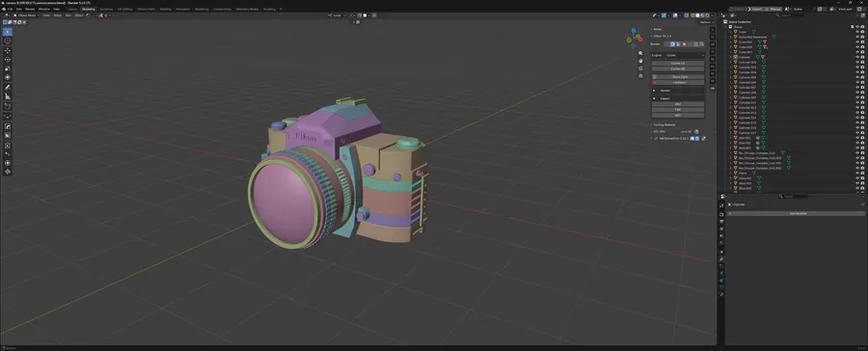
Task: Switch to the Sculpting workspace tab
Action: tap(105, 9)
